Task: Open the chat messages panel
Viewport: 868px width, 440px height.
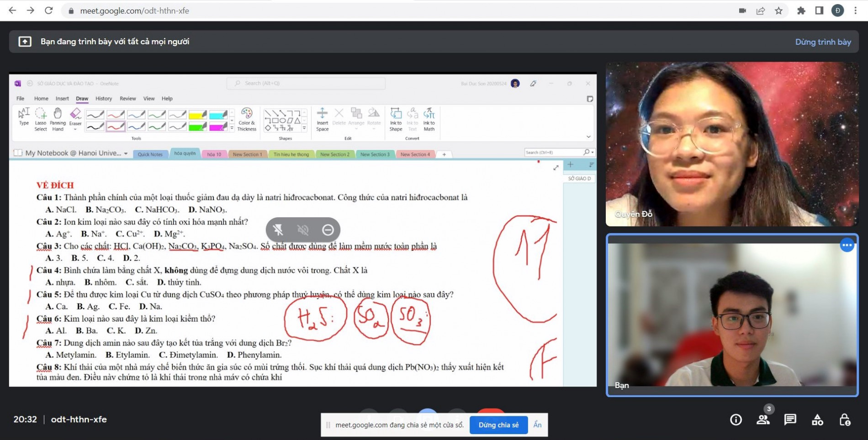Action: 790,419
